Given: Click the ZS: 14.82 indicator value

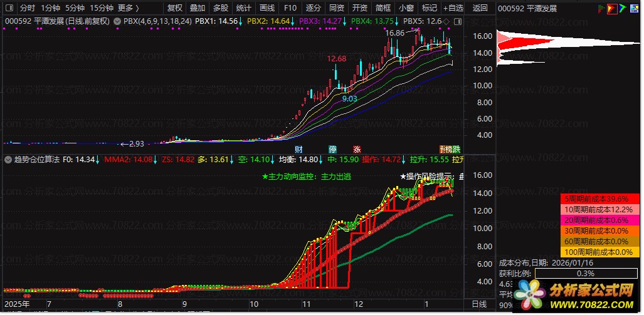Looking at the screenshot, I should point(178,160).
